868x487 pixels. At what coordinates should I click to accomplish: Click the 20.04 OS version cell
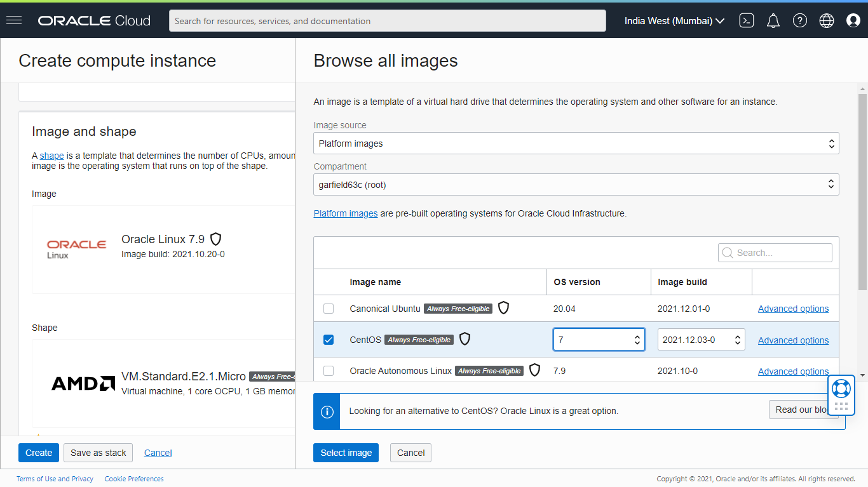point(564,309)
